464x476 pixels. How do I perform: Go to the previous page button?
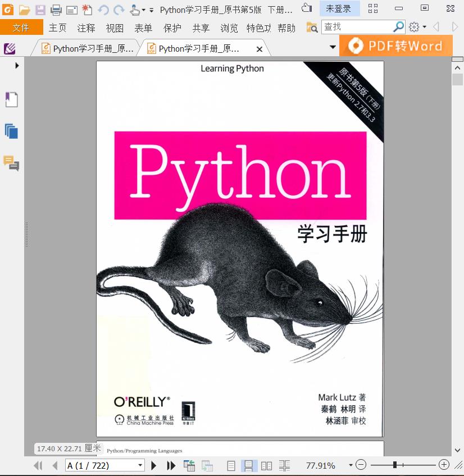tap(55, 465)
